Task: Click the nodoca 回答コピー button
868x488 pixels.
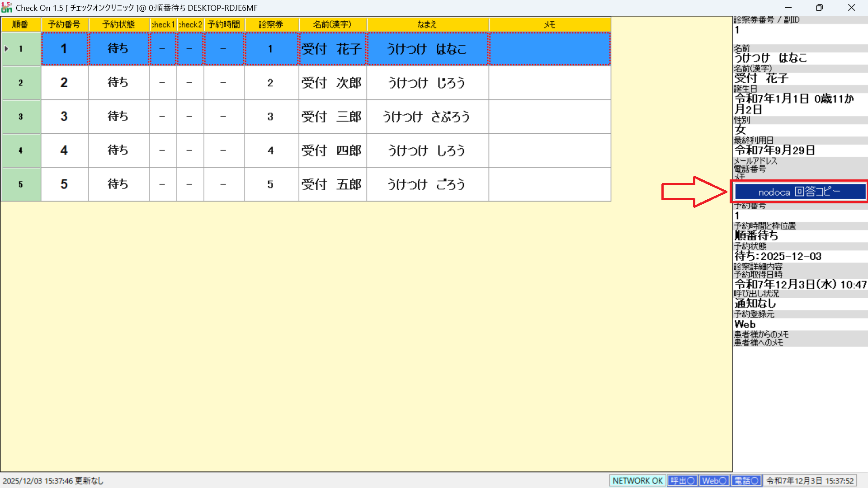Action: point(799,192)
